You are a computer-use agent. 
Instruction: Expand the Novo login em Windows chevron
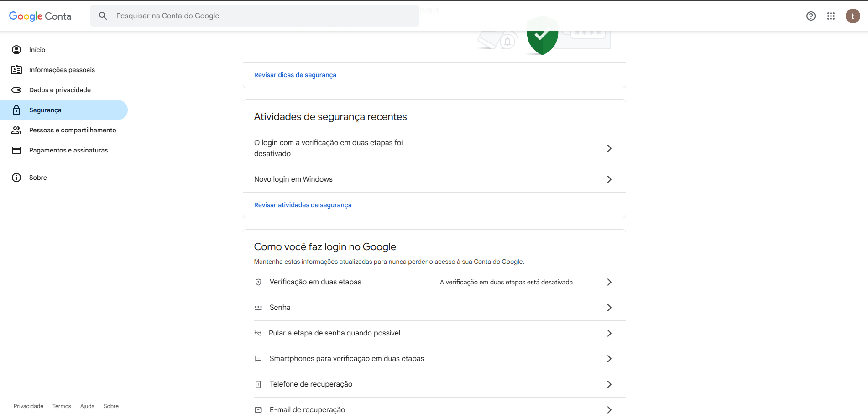[609, 179]
